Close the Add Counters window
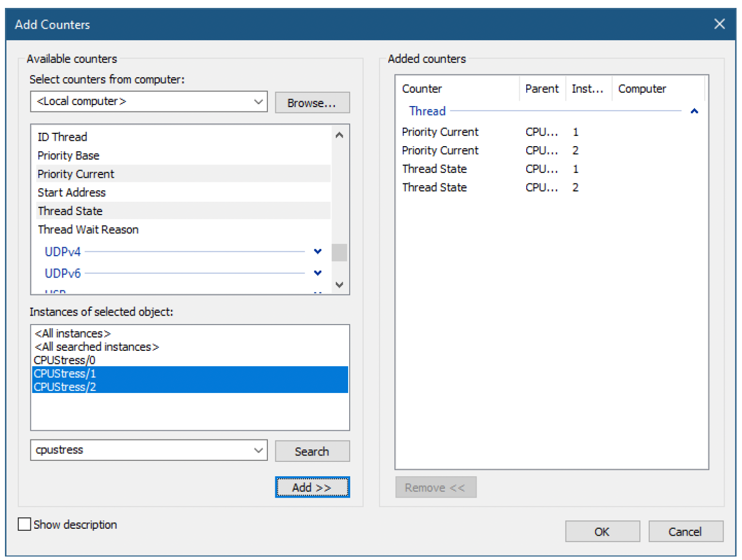 (719, 24)
